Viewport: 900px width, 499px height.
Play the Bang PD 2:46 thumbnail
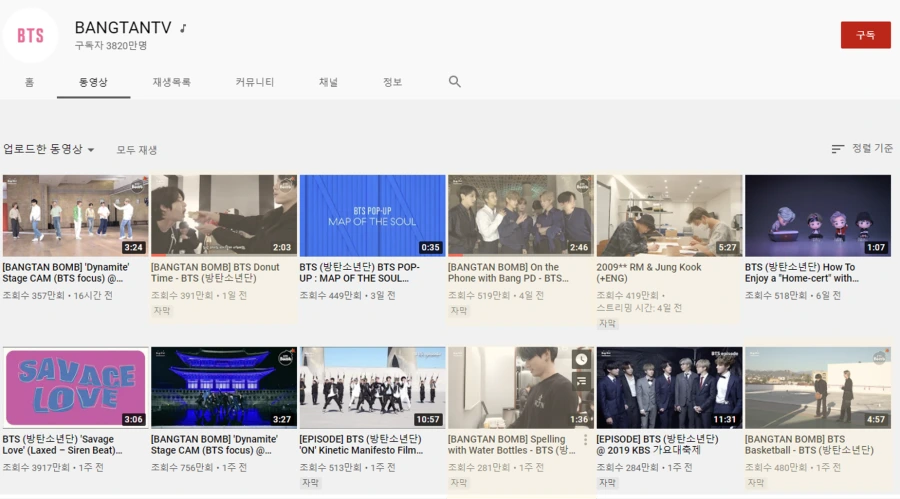pos(521,215)
